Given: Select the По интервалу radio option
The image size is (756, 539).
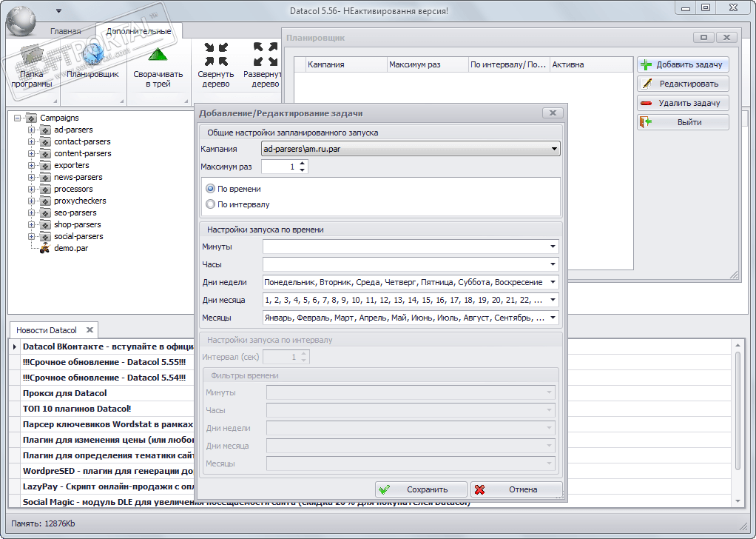Looking at the screenshot, I should [x=210, y=204].
